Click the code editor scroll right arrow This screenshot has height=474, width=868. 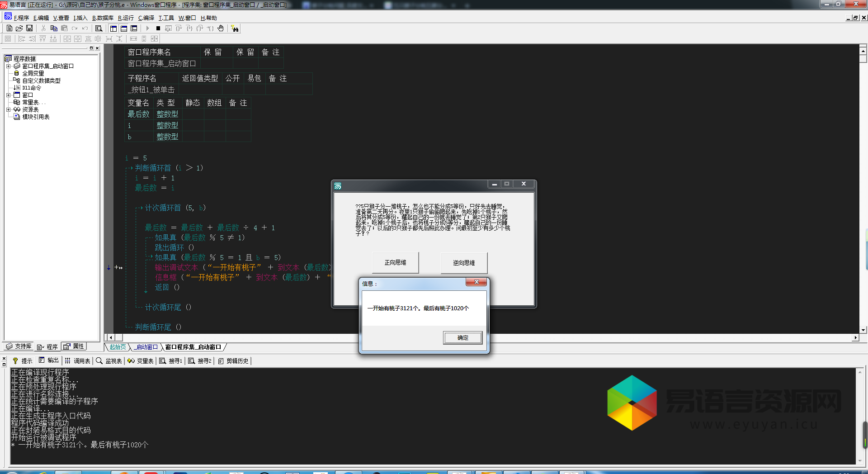(x=855, y=337)
